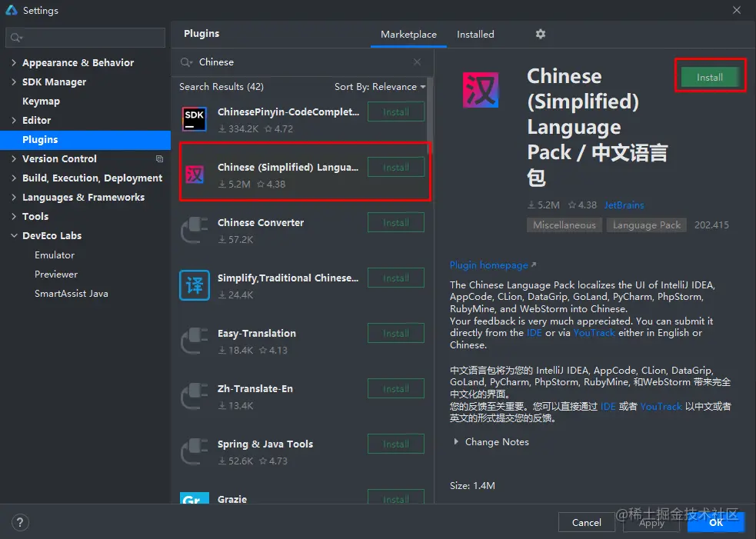Screen dimensions: 756x539
Task: Collapse the DevEco Labs node
Action: 14,236
